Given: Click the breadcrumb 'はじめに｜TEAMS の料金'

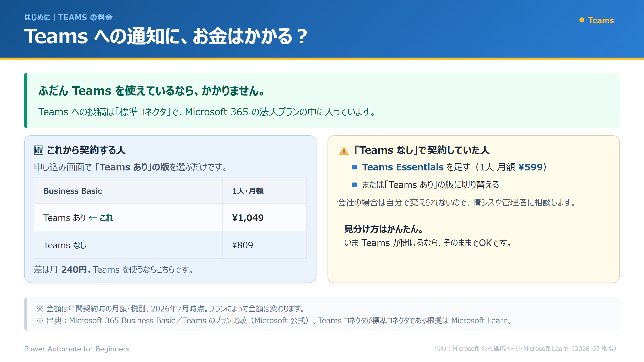Looking at the screenshot, I should pyautogui.click(x=68, y=17).
